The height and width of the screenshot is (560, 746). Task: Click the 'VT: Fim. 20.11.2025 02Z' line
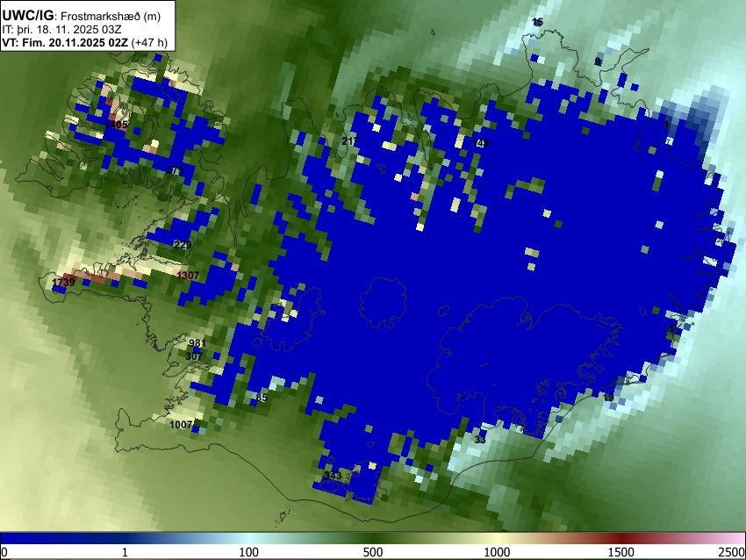65,42
